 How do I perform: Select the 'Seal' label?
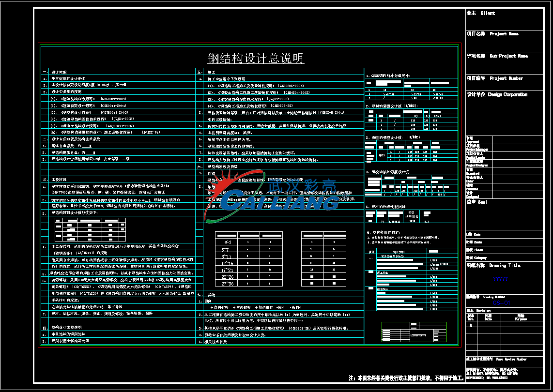coord(482,202)
